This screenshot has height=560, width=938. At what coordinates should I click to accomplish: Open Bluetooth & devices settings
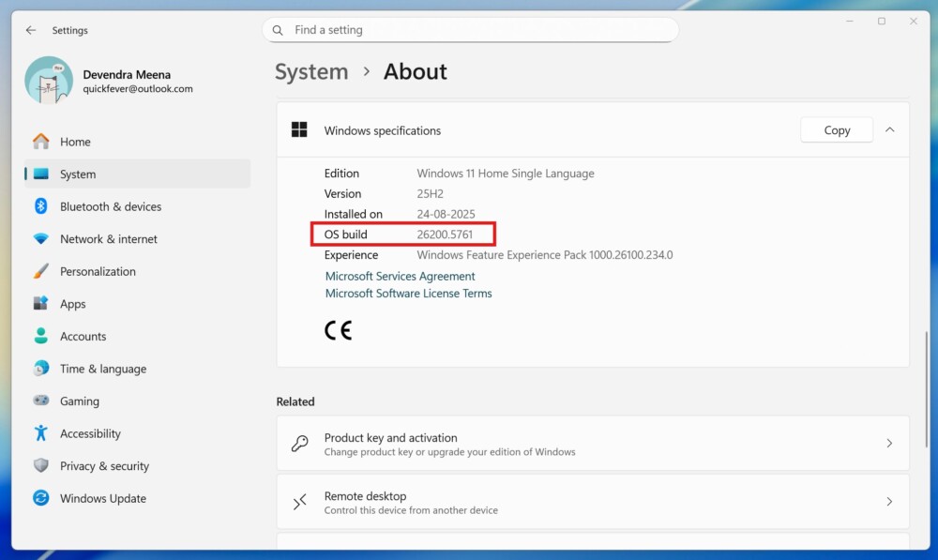(x=138, y=206)
